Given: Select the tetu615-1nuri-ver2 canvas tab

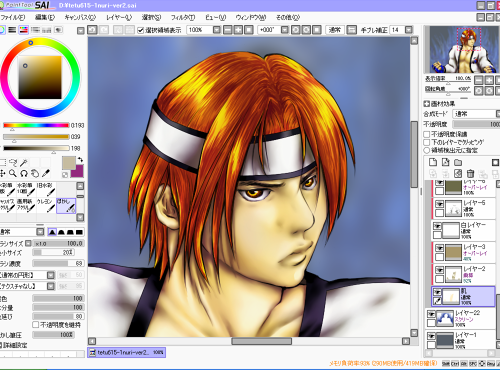Looking at the screenshot, I should [x=126, y=352].
